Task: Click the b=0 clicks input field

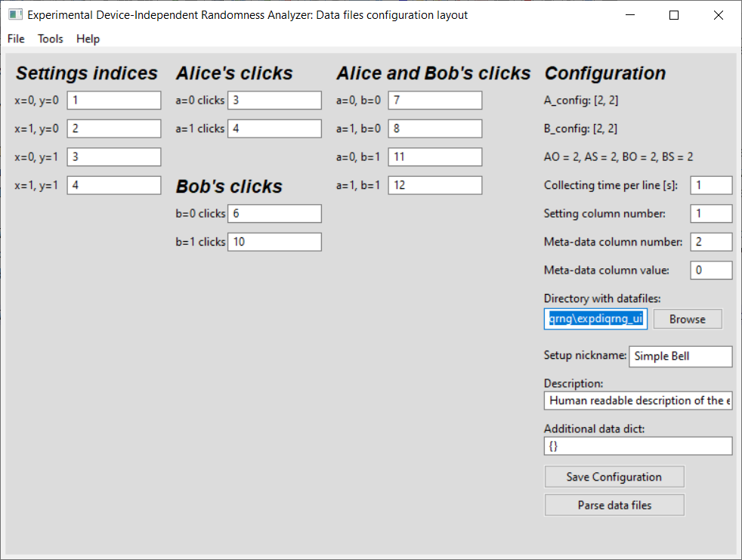Action: coord(274,213)
